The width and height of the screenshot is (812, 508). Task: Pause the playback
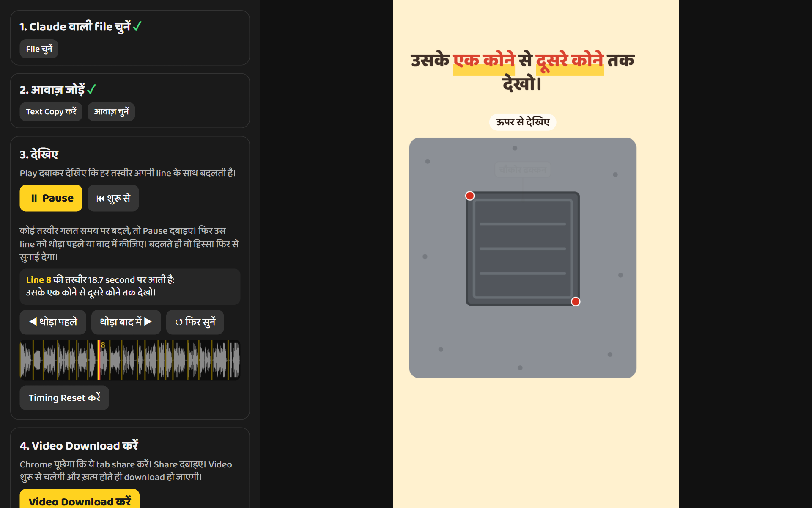tap(51, 198)
